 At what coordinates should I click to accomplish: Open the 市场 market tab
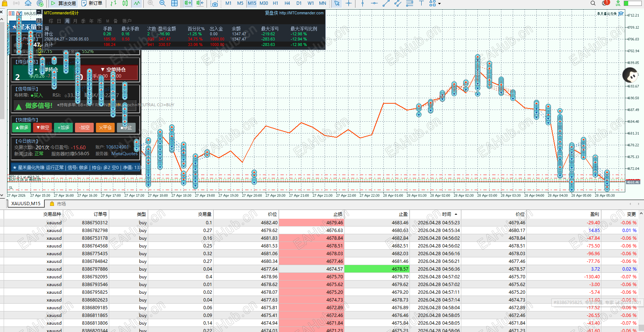pyautogui.click(x=58, y=204)
